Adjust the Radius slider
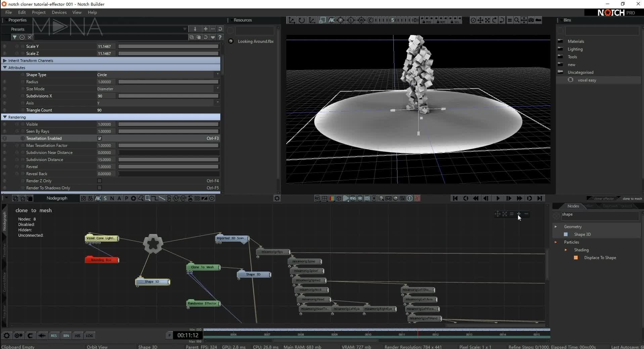 (168, 82)
